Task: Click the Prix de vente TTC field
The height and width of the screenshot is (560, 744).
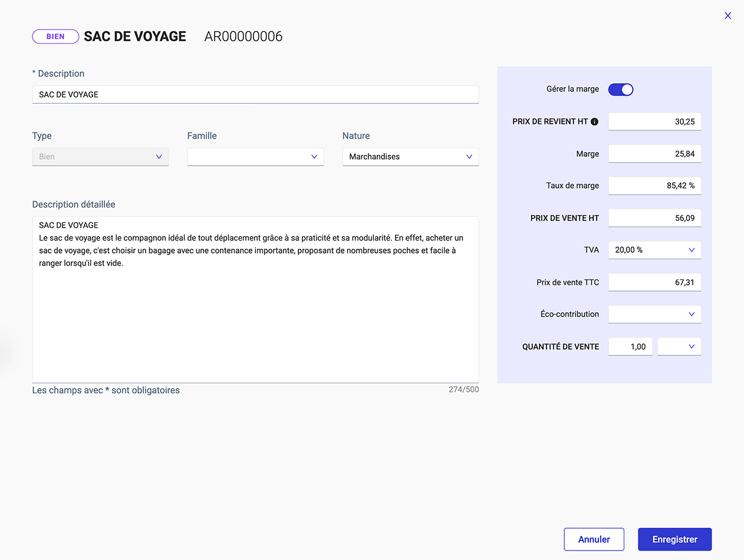Action: pyautogui.click(x=654, y=282)
